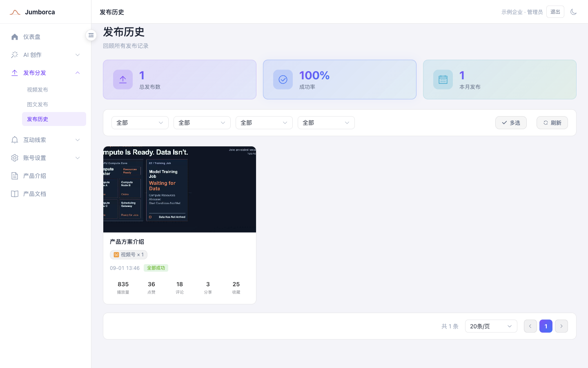Click the AI 创作 sparkle icon

pos(15,55)
